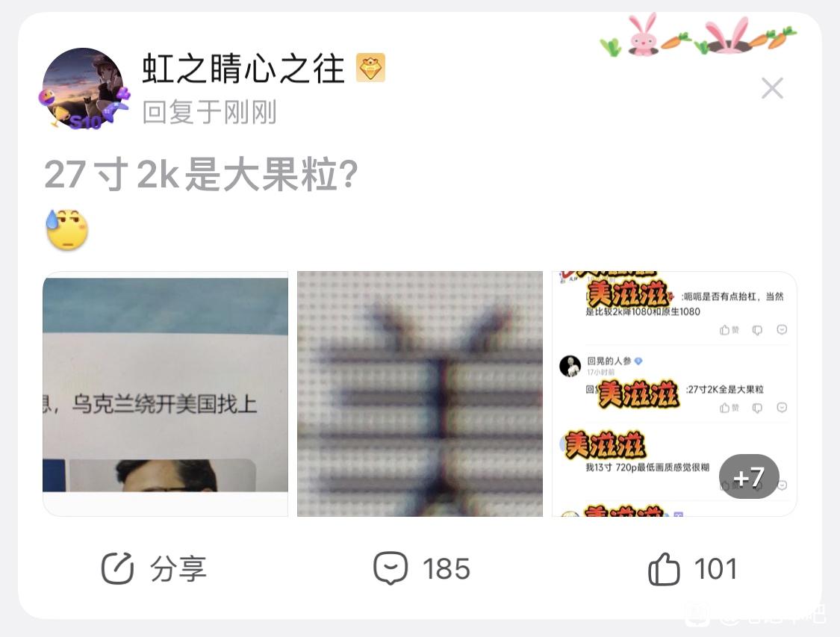840x637 pixels.
Task: Click the 101 like count
Action: tap(716, 568)
